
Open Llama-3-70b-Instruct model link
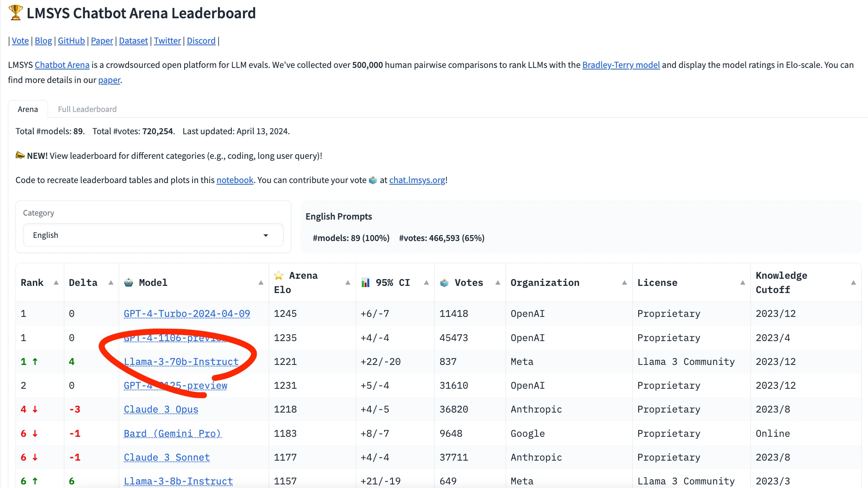point(181,362)
